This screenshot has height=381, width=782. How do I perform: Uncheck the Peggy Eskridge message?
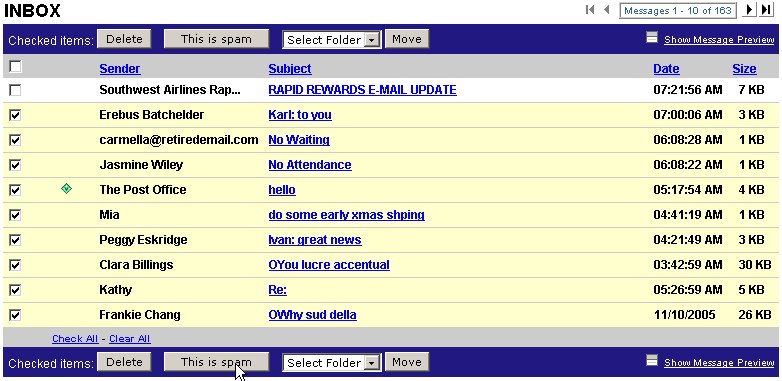pos(15,240)
